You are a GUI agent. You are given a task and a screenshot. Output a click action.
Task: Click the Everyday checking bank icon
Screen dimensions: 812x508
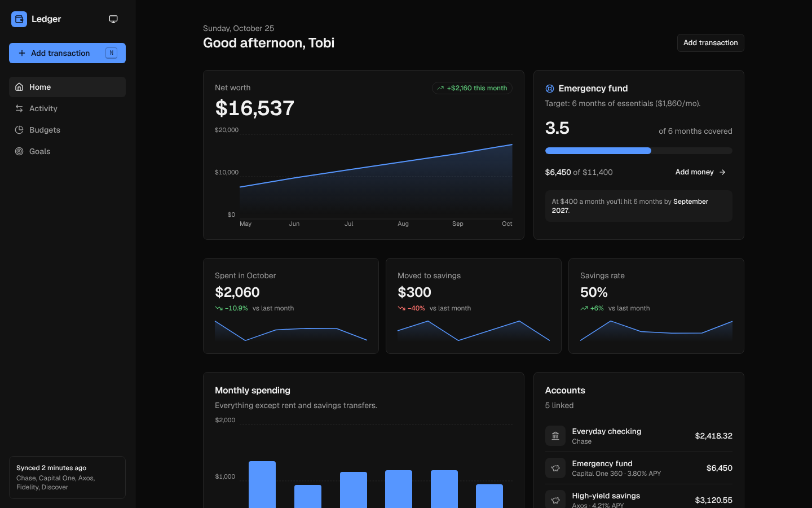point(555,436)
